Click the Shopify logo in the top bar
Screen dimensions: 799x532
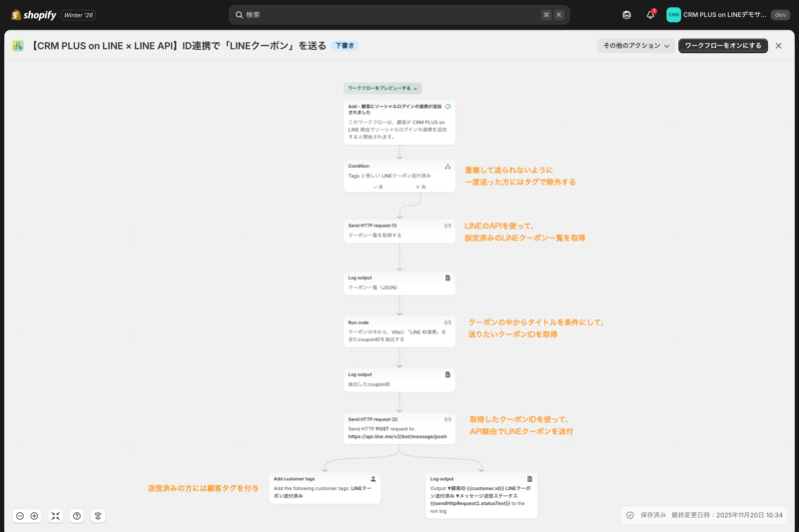(x=33, y=15)
